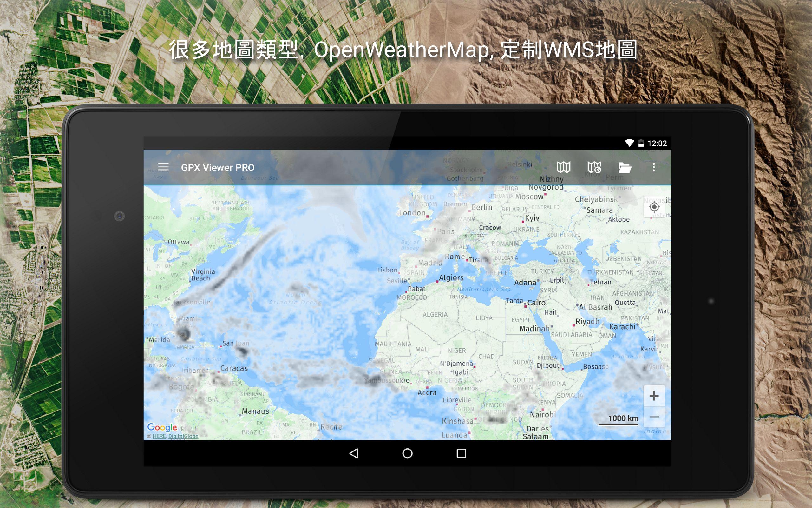Open the map type selector icon
This screenshot has height=508, width=812.
tap(563, 167)
